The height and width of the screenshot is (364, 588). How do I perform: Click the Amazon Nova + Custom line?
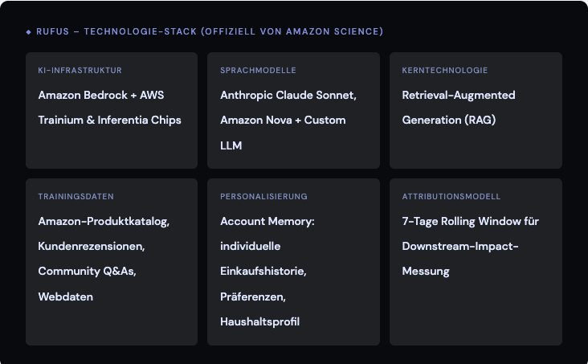click(x=283, y=120)
